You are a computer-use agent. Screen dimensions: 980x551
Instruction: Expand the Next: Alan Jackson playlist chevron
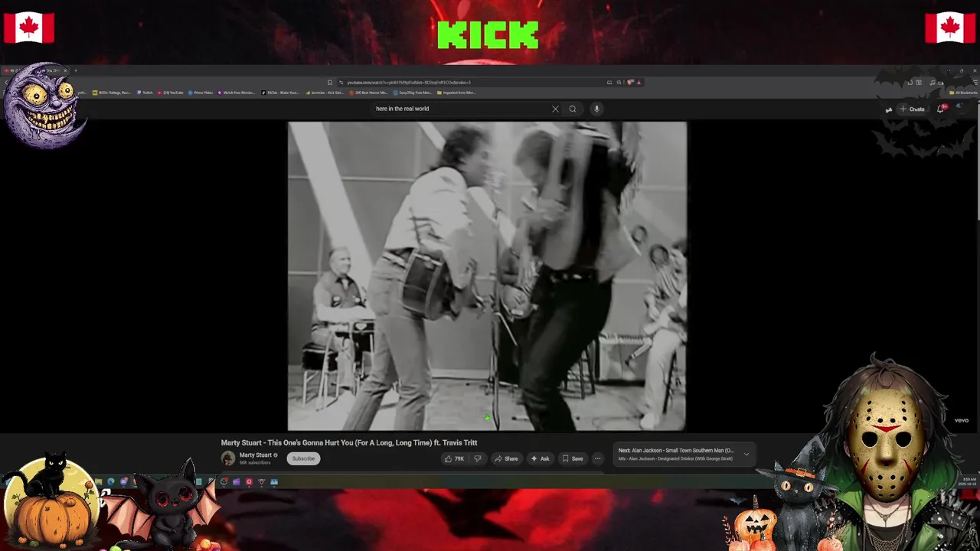tap(746, 455)
